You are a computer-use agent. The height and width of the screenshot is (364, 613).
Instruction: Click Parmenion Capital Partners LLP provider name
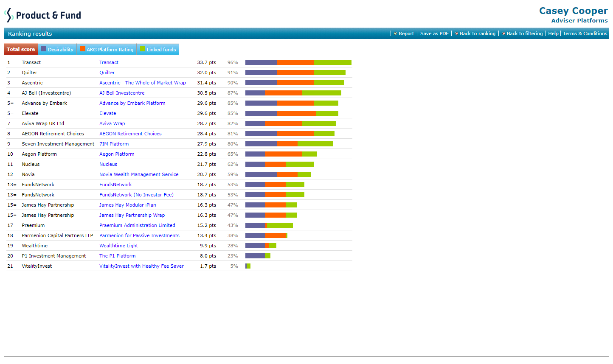(57, 235)
